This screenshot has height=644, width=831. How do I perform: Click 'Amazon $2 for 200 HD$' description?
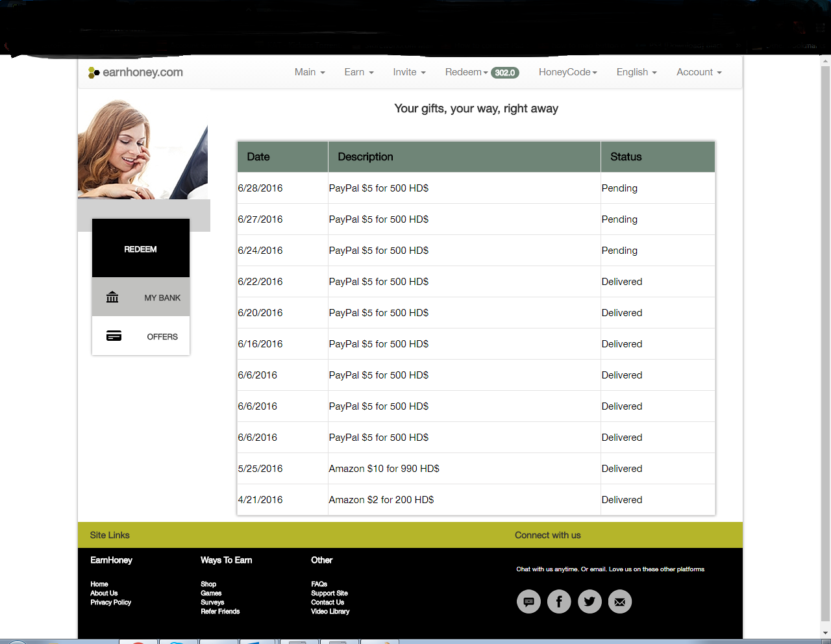pyautogui.click(x=382, y=500)
